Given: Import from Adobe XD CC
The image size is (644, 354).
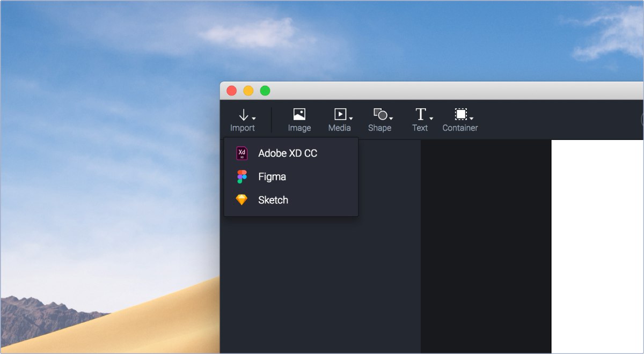Looking at the screenshot, I should point(291,153).
